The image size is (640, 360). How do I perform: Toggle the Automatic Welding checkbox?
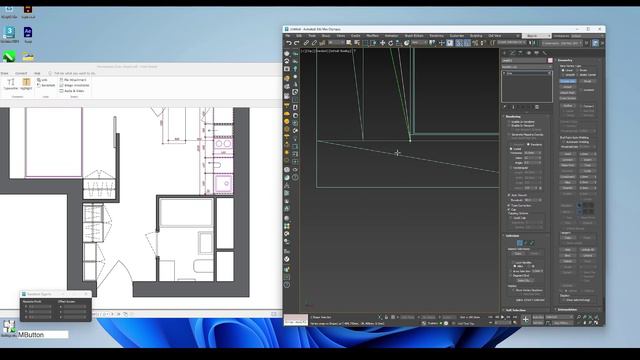coord(563,142)
